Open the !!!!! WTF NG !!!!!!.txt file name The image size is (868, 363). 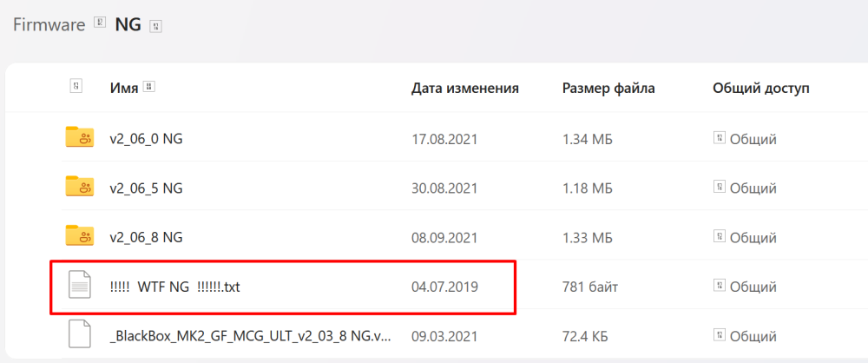(x=174, y=285)
